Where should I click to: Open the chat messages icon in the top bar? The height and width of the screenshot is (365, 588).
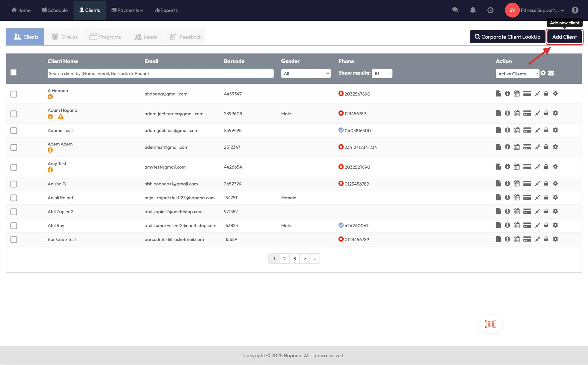[455, 10]
